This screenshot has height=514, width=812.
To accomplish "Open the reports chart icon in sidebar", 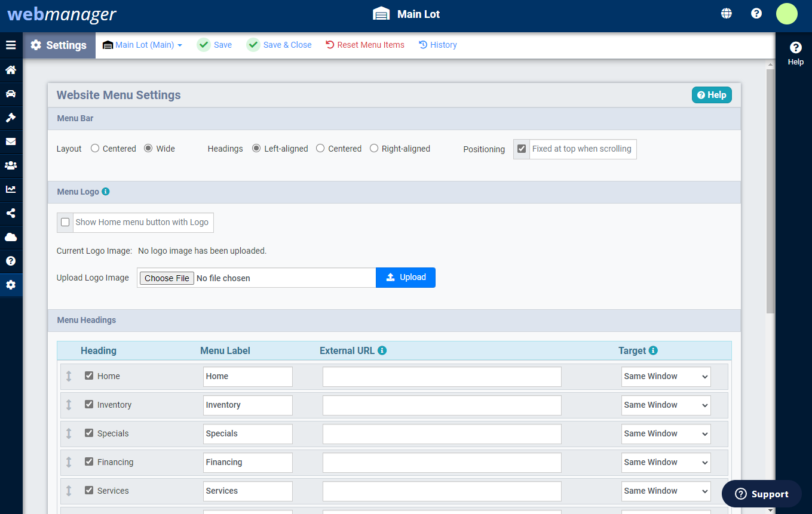I will tap(11, 190).
